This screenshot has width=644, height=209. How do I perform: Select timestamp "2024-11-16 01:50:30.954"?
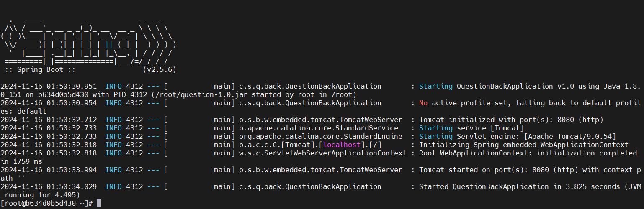(x=49, y=103)
